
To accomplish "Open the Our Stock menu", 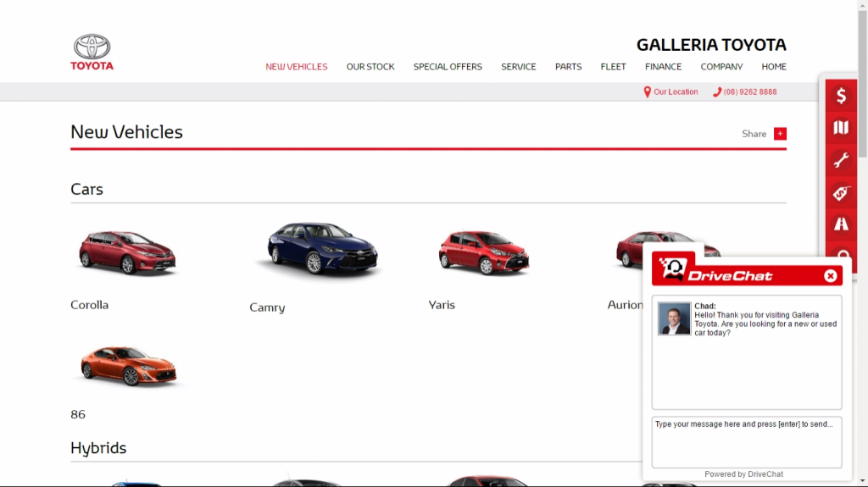I will (370, 67).
